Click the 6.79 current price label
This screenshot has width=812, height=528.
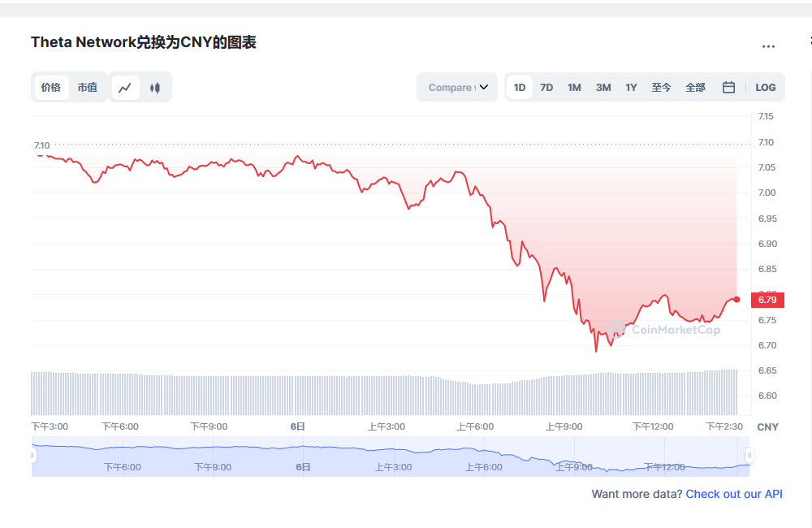[767, 300]
